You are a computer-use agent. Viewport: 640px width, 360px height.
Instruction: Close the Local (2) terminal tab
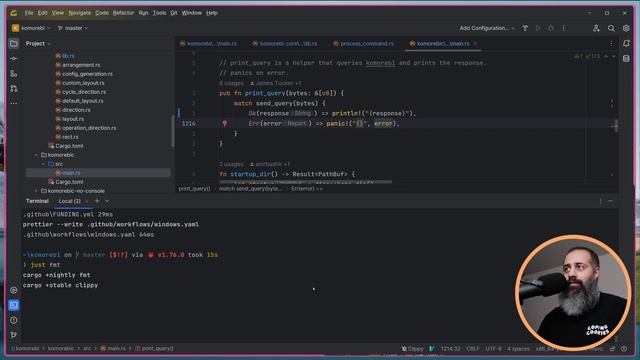click(x=87, y=201)
